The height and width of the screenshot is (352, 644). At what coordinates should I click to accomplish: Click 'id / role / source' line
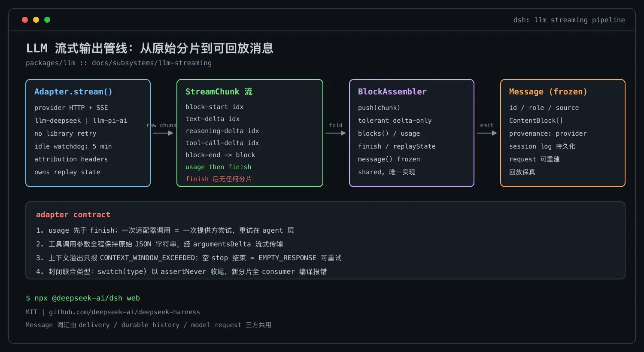[x=544, y=108]
